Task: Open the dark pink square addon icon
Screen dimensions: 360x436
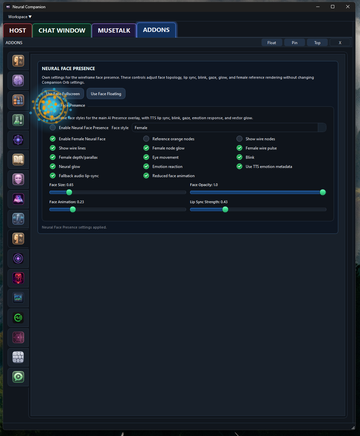Action: click(x=18, y=337)
